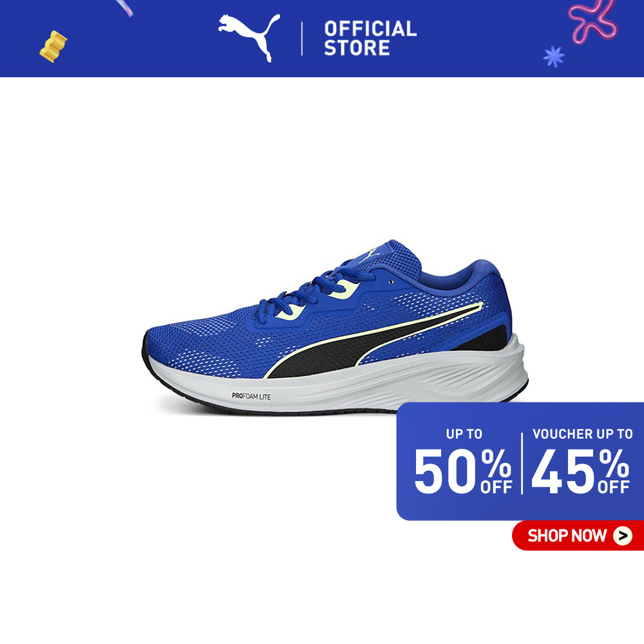This screenshot has width=644, height=644.
Task: Click the PROFOAM LITE label on sole
Action: click(251, 396)
